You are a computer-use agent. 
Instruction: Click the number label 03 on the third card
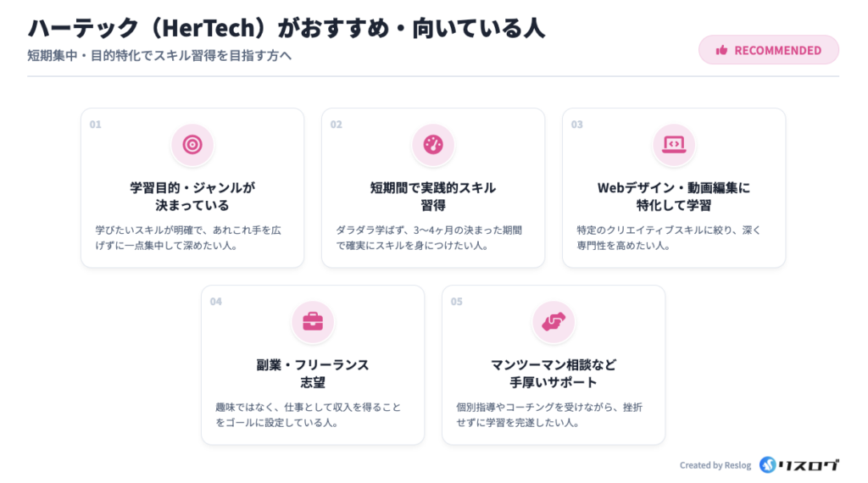click(x=577, y=125)
